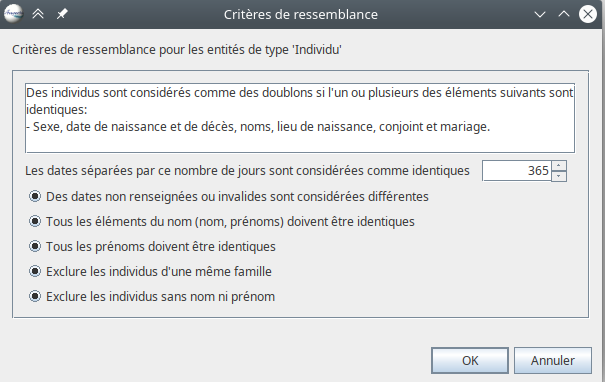This screenshot has height=382, width=605.
Task: Click the 'entités de type Individu' heading
Action: (177, 50)
